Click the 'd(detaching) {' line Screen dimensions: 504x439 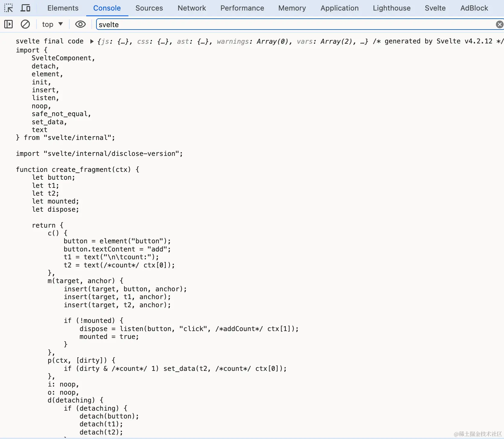coord(76,400)
